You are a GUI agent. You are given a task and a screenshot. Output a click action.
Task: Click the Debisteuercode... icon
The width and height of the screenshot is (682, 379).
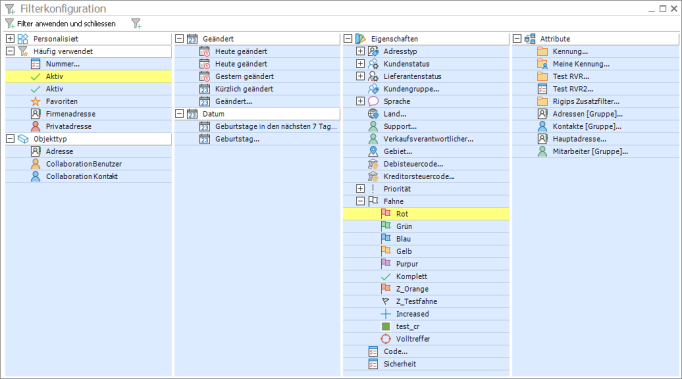point(373,164)
